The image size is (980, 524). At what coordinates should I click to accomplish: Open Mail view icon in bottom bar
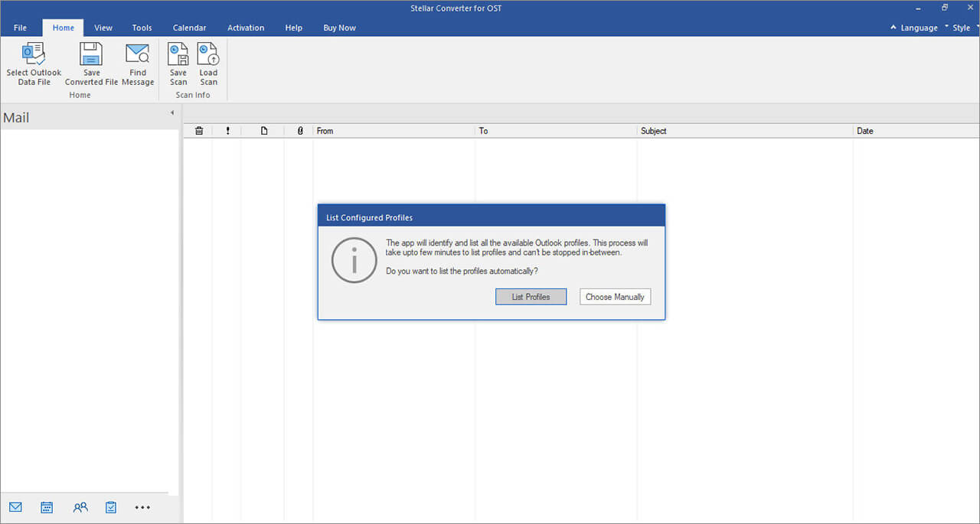click(15, 506)
